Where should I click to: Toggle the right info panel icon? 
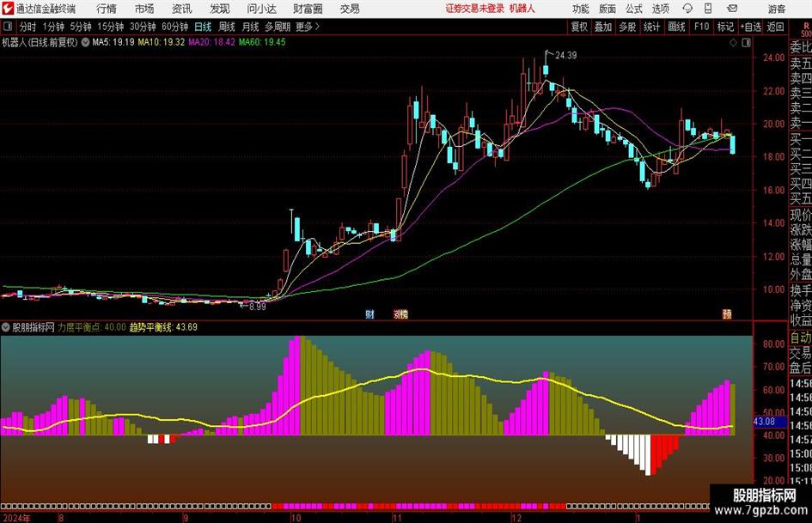click(x=746, y=43)
